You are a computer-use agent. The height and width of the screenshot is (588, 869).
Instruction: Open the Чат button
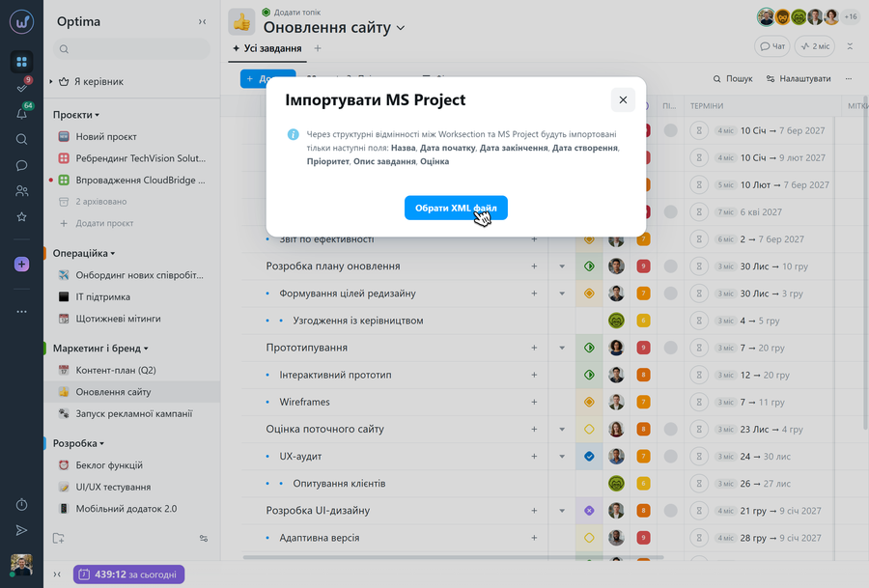pos(772,46)
